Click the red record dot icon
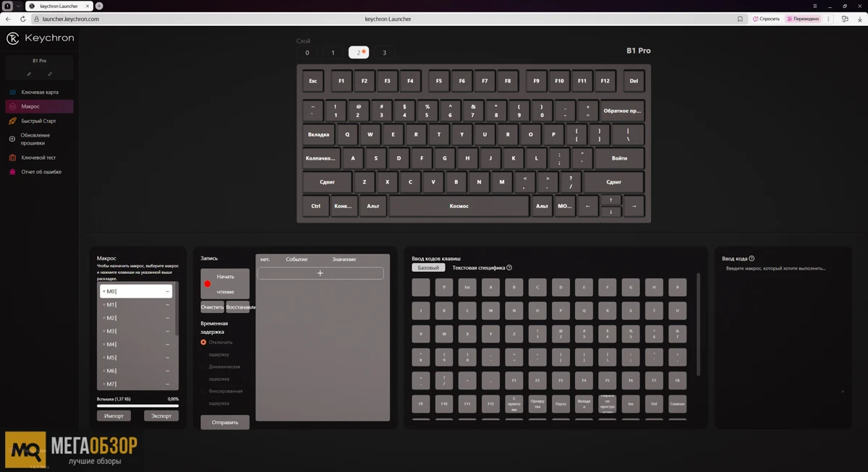This screenshot has width=868, height=472. pos(208,284)
